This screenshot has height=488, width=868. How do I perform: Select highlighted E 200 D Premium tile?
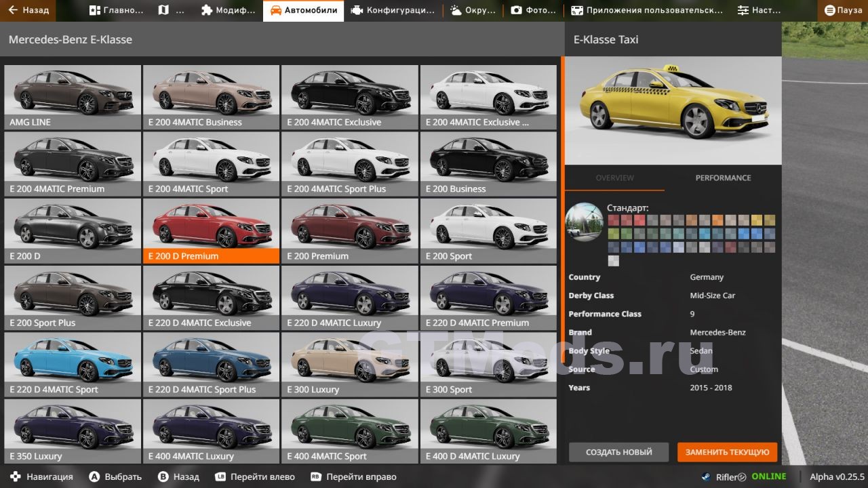pyautogui.click(x=211, y=230)
